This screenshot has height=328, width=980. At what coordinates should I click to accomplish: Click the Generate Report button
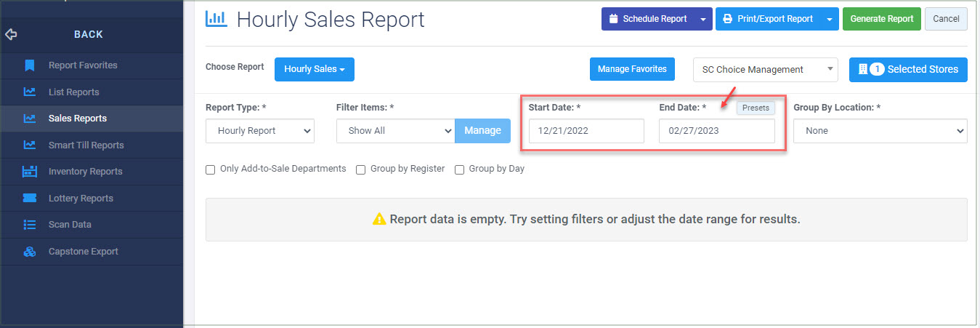click(x=882, y=19)
